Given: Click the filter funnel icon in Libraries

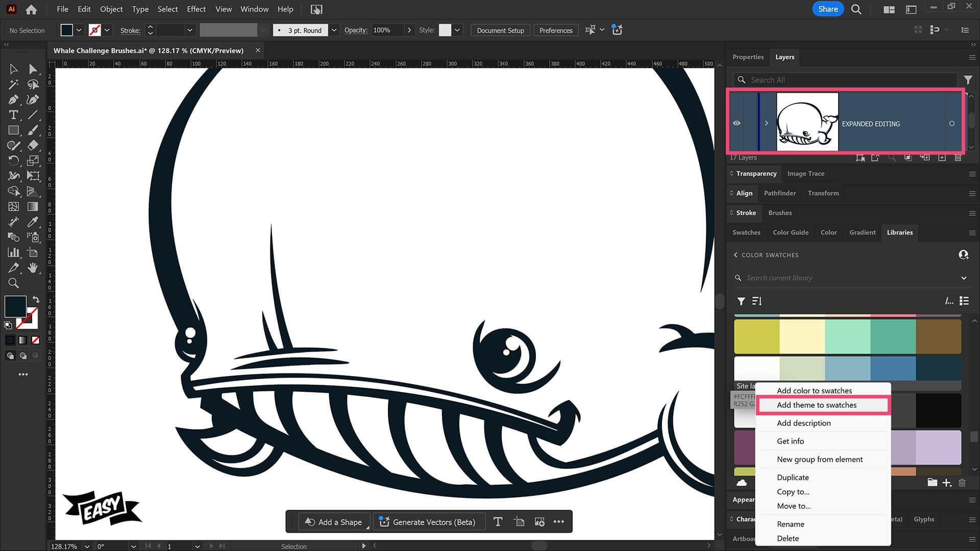Looking at the screenshot, I should pyautogui.click(x=741, y=301).
